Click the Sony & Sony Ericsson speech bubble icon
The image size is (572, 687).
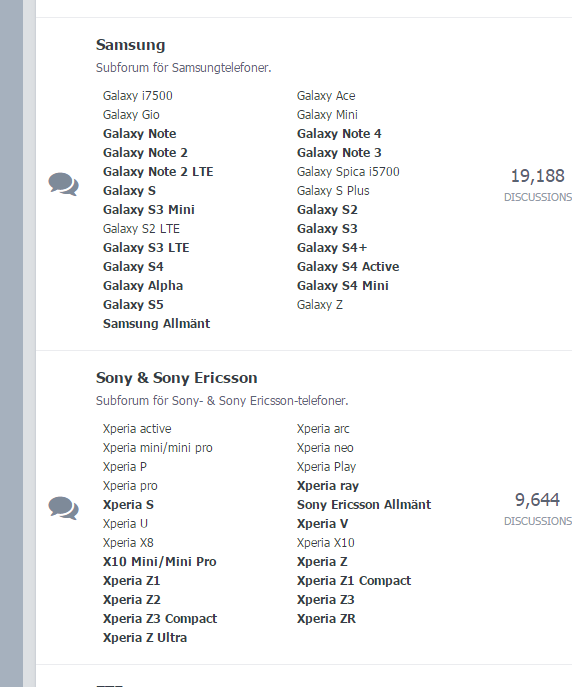[64, 508]
